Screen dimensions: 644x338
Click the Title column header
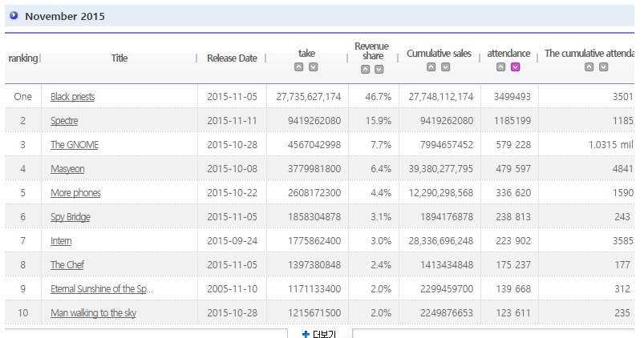[119, 58]
